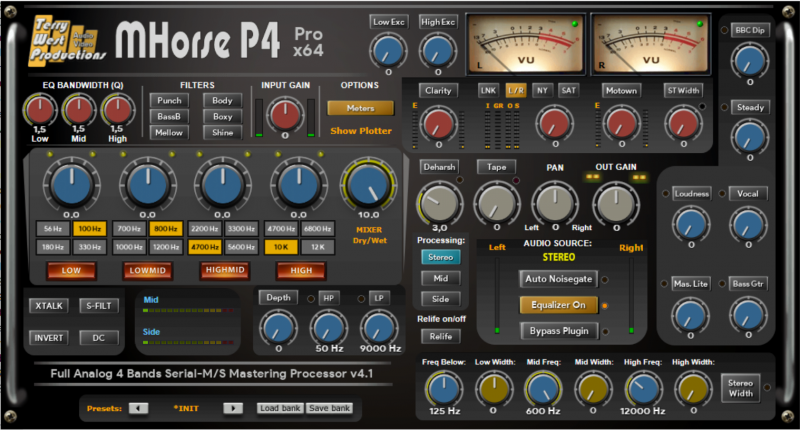Screen dimensions: 800x430
Task: Click the BBC Dip amount knob
Action: click(749, 60)
